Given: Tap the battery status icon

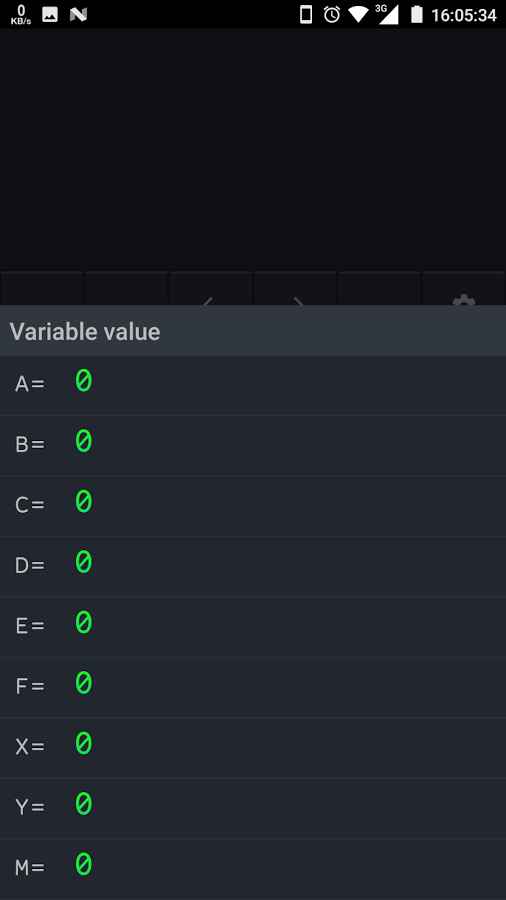Looking at the screenshot, I should (417, 15).
